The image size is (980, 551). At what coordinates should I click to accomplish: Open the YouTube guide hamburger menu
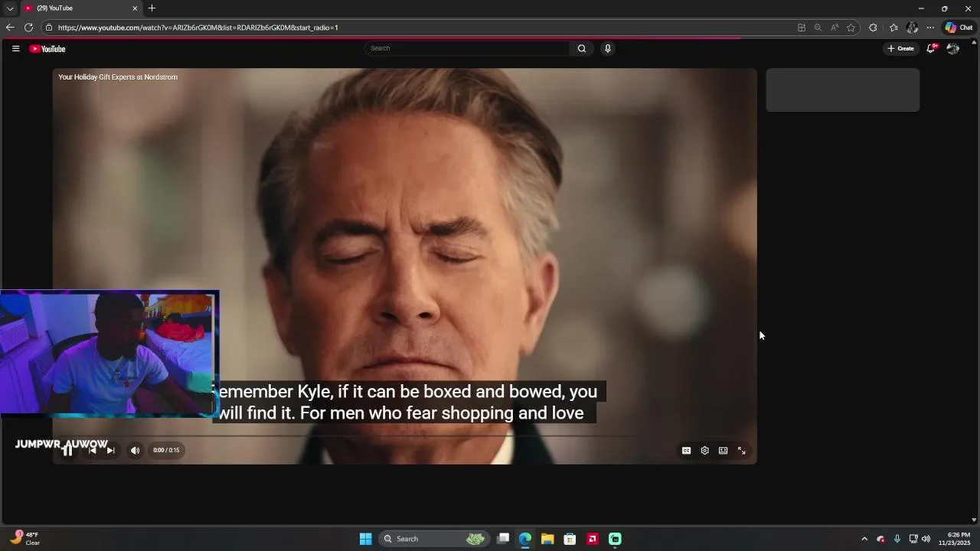click(15, 48)
